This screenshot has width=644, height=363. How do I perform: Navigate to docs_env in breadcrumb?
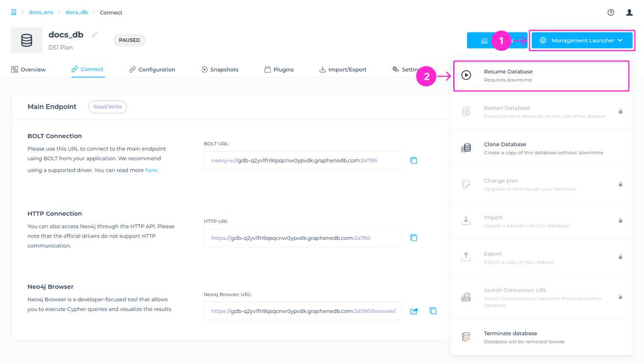click(41, 12)
